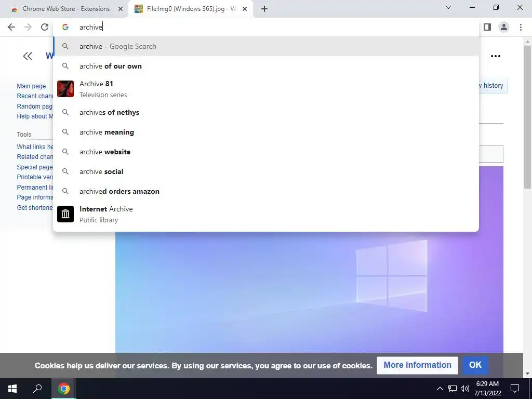Open the page history tab

tap(493, 86)
